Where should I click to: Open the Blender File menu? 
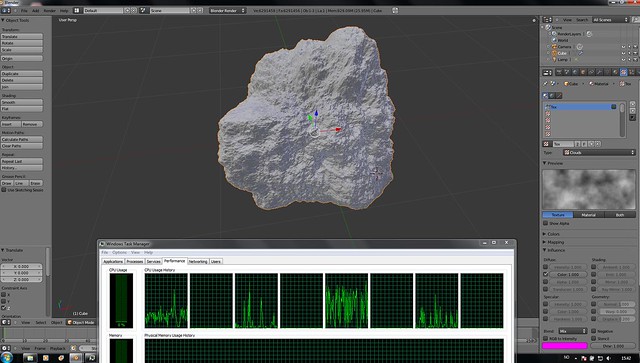tap(24, 11)
